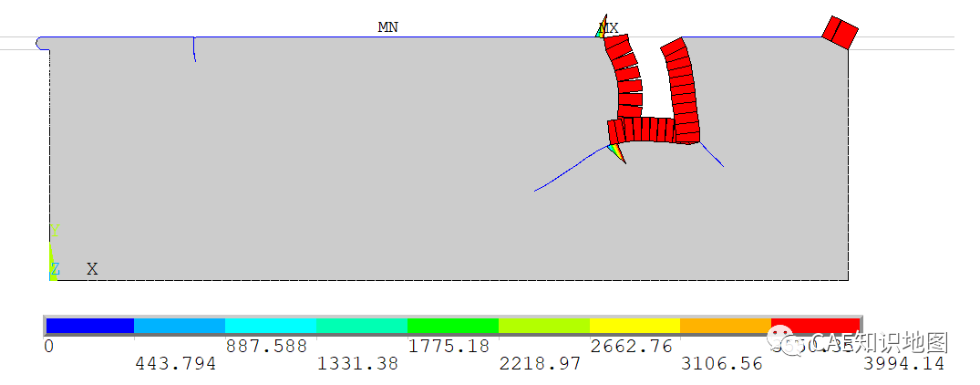Screen dimensions: 980x385
Task: Click the MX maximum marker label
Action: point(609,28)
